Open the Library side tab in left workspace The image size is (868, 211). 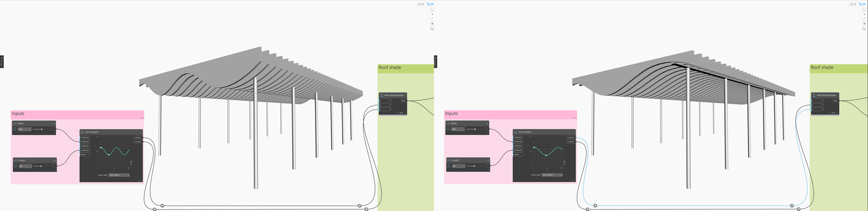(2, 62)
